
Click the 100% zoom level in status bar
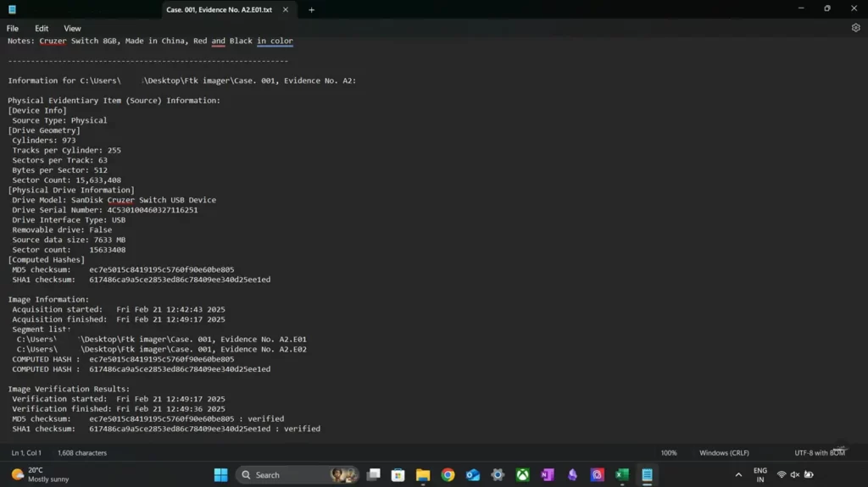point(669,453)
